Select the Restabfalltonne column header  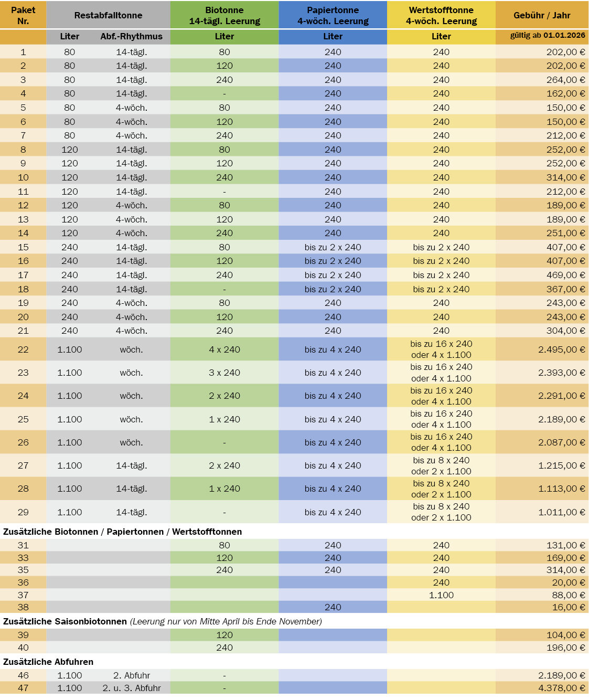tap(108, 15)
